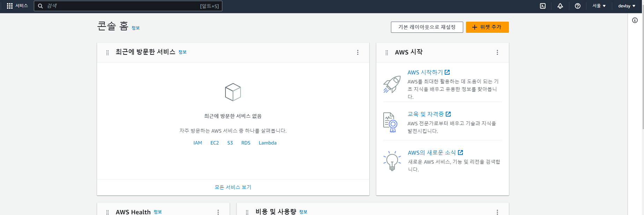Image resolution: width=644 pixels, height=215 pixels.
Task: Open the AWS의 새로운 소식 link
Action: pos(432,153)
